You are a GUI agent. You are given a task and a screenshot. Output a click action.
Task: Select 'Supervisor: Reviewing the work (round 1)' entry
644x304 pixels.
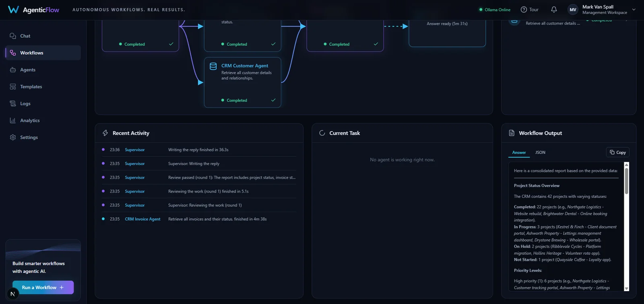click(x=205, y=205)
